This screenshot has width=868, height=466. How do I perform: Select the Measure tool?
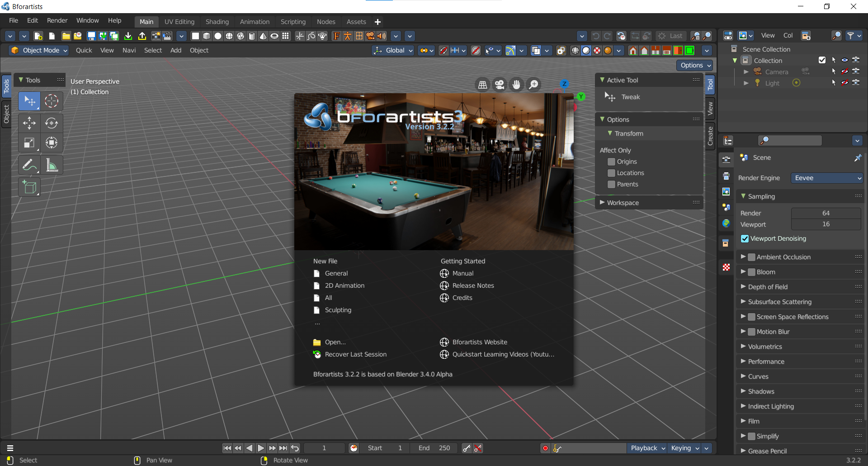[52, 165]
